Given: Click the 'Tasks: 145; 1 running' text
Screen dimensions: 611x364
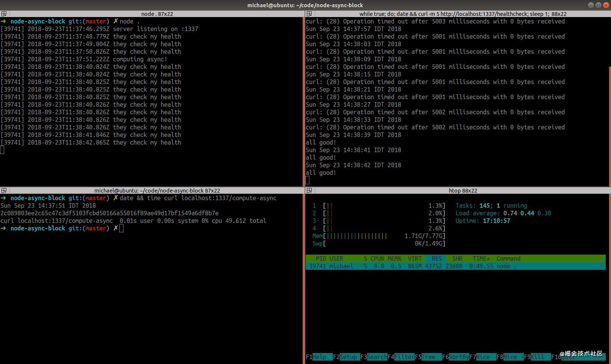Looking at the screenshot, I should coord(491,205).
